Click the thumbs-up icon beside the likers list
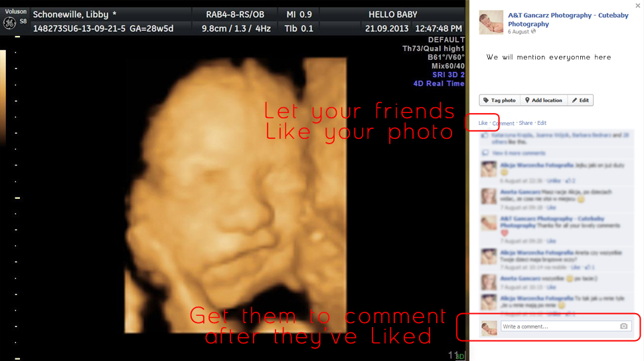644x361 pixels. [x=485, y=135]
